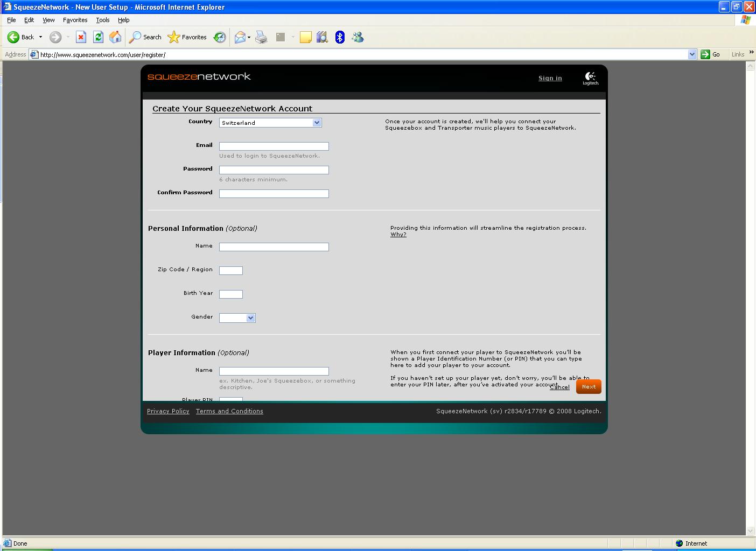Click into the Email input field

[x=274, y=146]
